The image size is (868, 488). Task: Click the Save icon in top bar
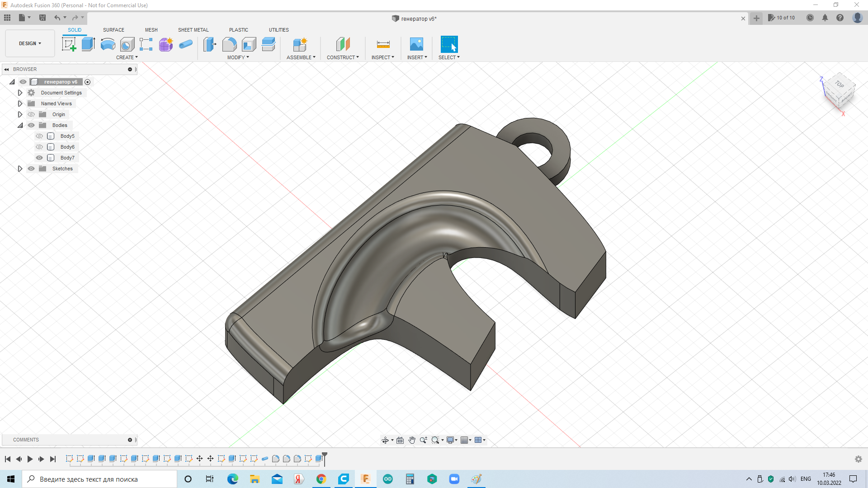coord(42,18)
